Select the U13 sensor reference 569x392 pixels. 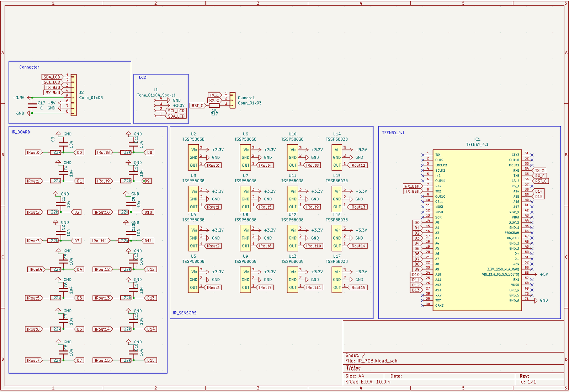292,256
